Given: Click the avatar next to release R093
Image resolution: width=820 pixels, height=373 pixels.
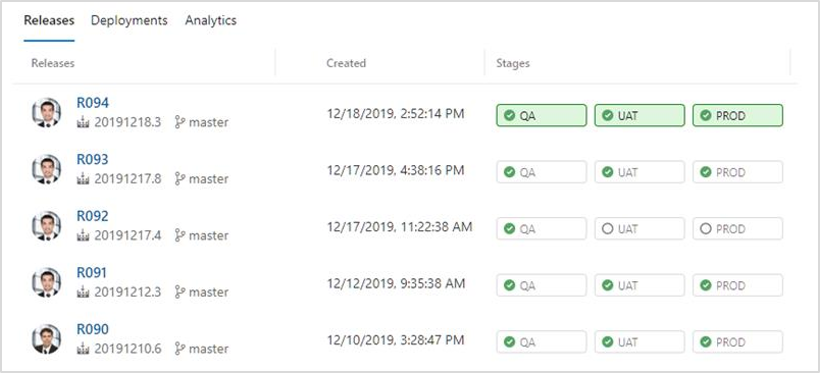Looking at the screenshot, I should (47, 169).
